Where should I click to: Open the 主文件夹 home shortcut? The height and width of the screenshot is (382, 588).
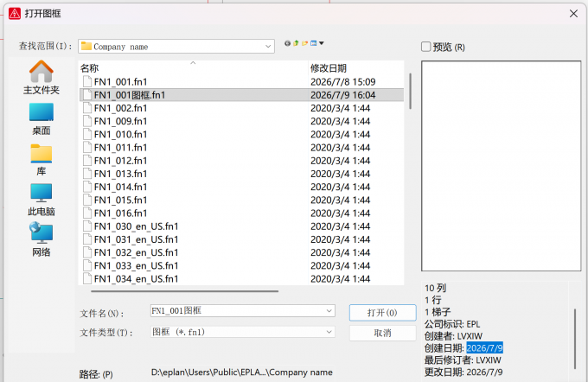click(42, 78)
